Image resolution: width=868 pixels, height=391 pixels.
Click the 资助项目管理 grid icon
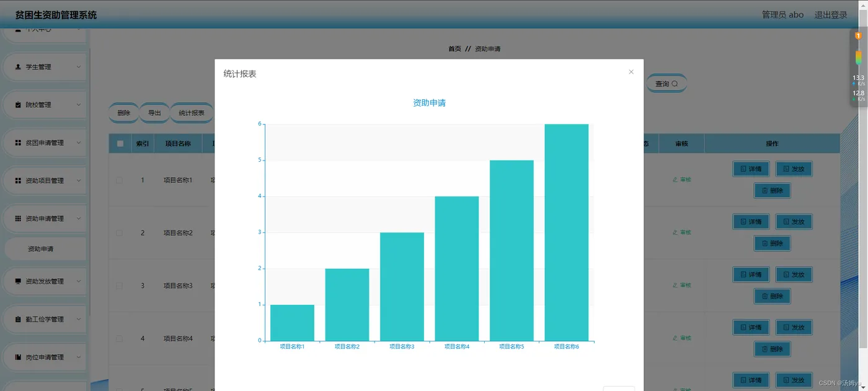point(18,180)
